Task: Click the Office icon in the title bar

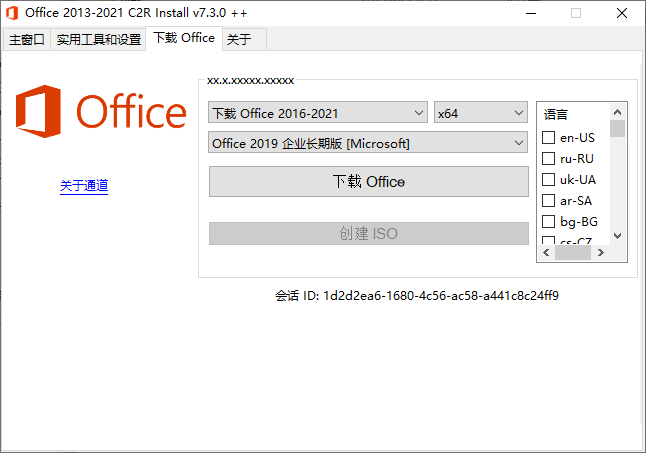Action: 12,13
